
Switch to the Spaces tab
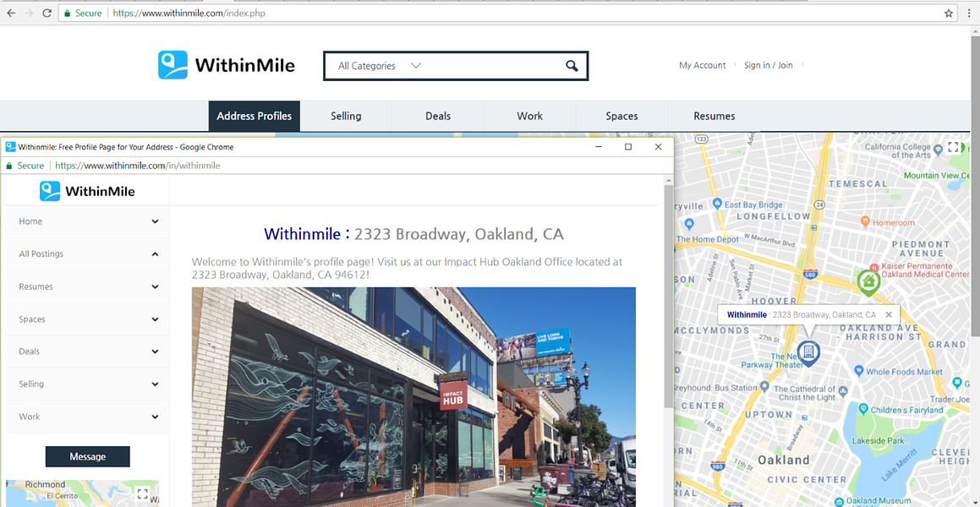(x=621, y=116)
